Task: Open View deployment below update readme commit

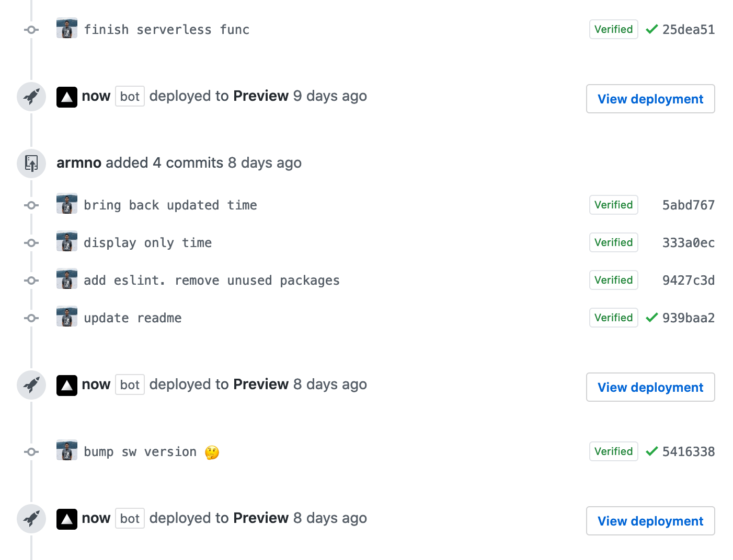Action: click(x=650, y=387)
